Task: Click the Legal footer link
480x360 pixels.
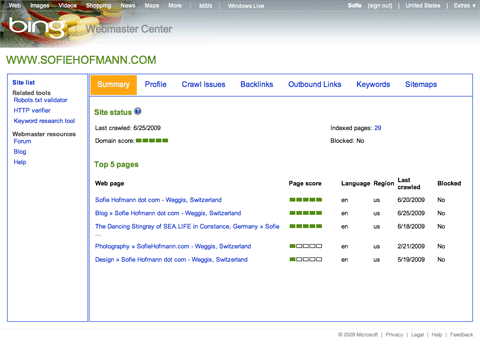Action: [x=417, y=335]
